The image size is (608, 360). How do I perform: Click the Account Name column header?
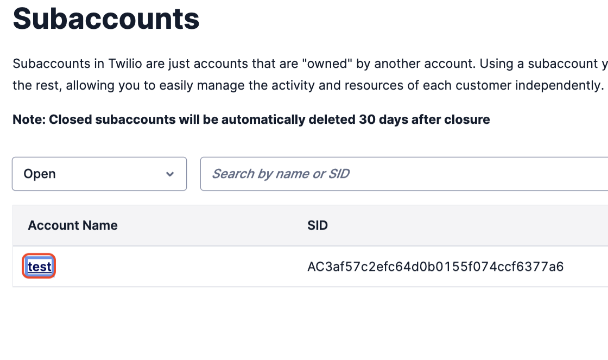pyautogui.click(x=73, y=225)
